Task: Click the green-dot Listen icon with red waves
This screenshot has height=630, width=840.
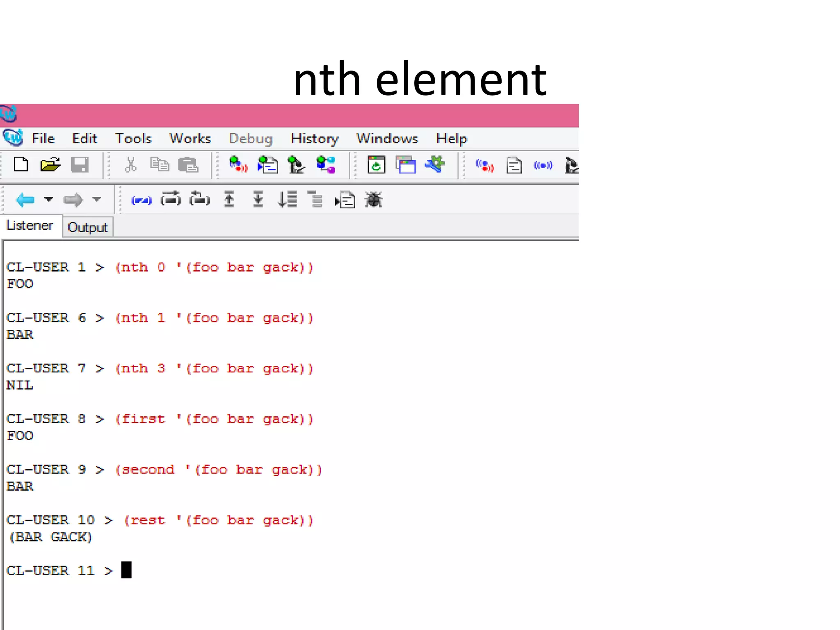Action: (238, 165)
